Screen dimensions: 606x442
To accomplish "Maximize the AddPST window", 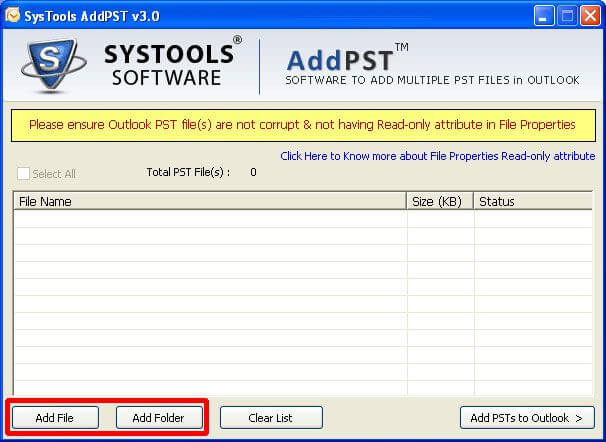I will 567,16.
